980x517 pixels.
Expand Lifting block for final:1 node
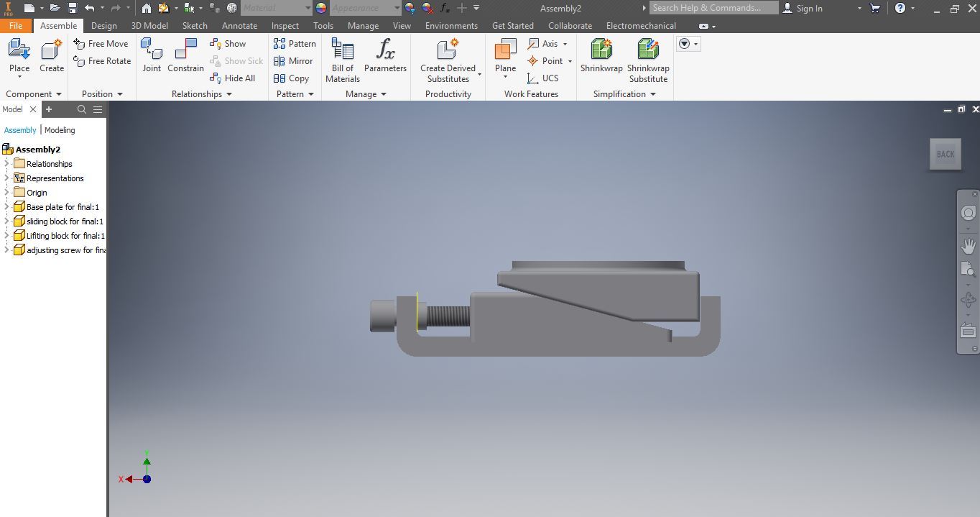[6, 236]
